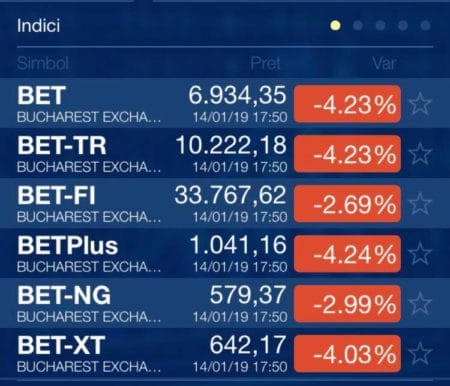Star the BET-TR index
Viewport: 450px width, 386px height.
(420, 154)
